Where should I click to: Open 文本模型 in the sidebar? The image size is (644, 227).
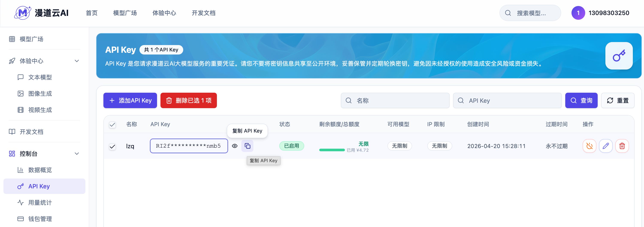[x=44, y=77]
